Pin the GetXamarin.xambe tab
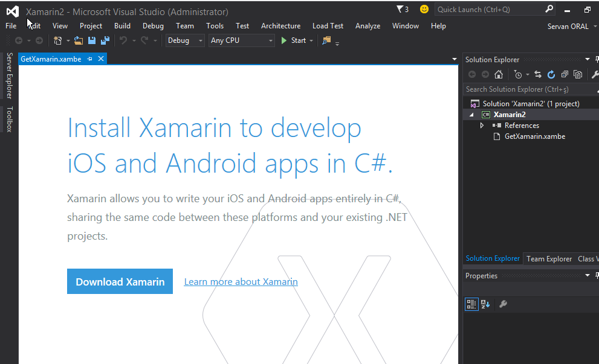 tap(90, 59)
